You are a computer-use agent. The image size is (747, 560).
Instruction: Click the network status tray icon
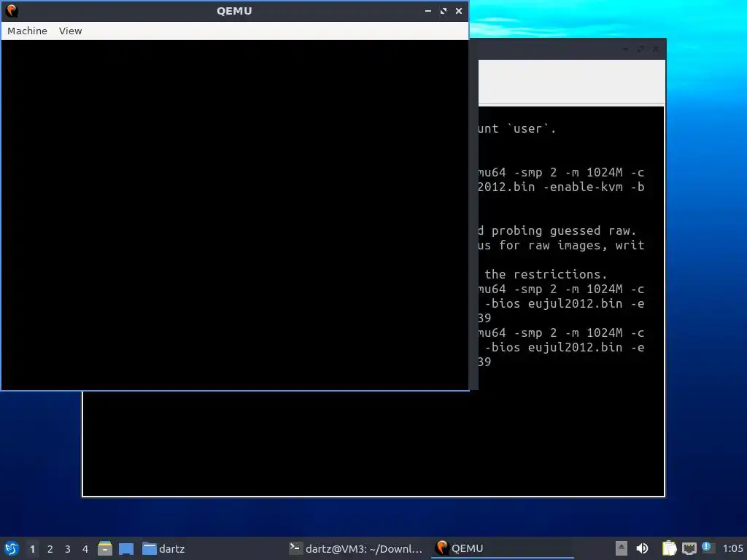(x=689, y=548)
